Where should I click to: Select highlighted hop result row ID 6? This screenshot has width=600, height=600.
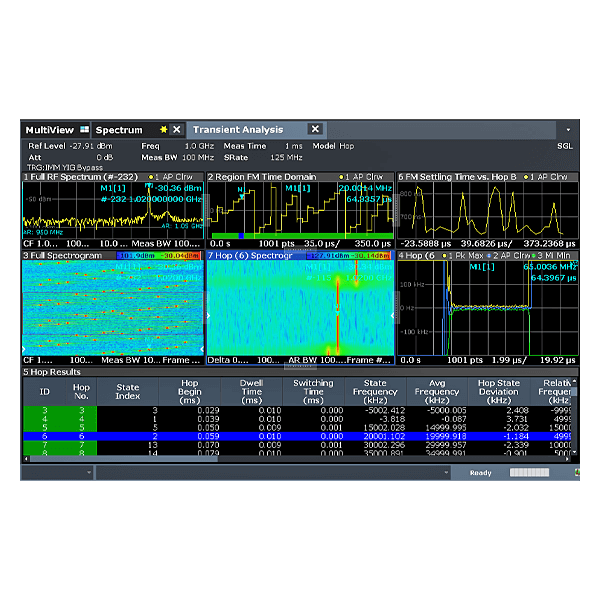297,436
